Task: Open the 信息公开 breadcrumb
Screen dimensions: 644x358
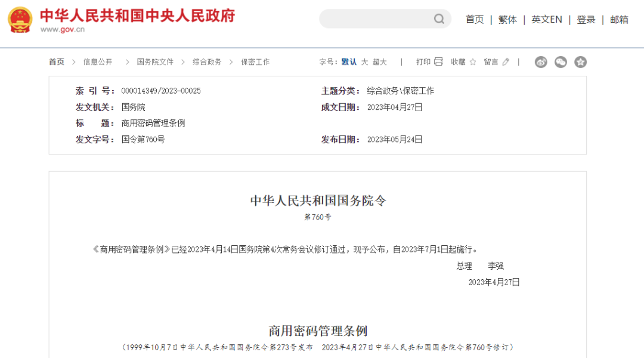Action: pos(98,62)
